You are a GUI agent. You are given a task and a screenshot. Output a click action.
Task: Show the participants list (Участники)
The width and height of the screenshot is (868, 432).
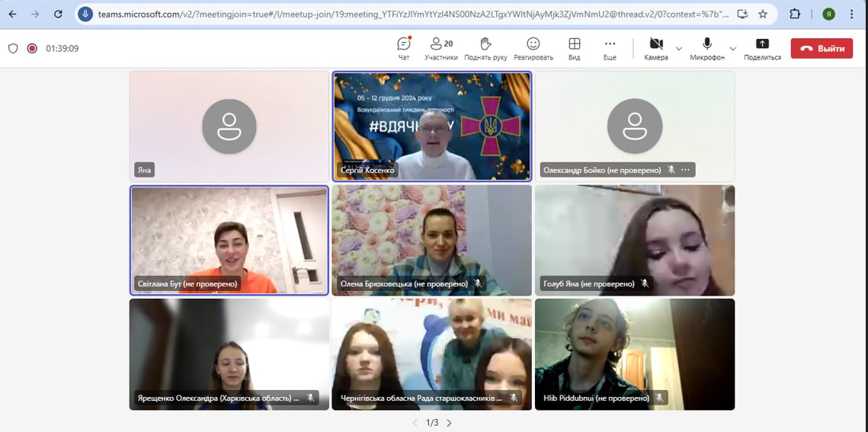point(440,48)
